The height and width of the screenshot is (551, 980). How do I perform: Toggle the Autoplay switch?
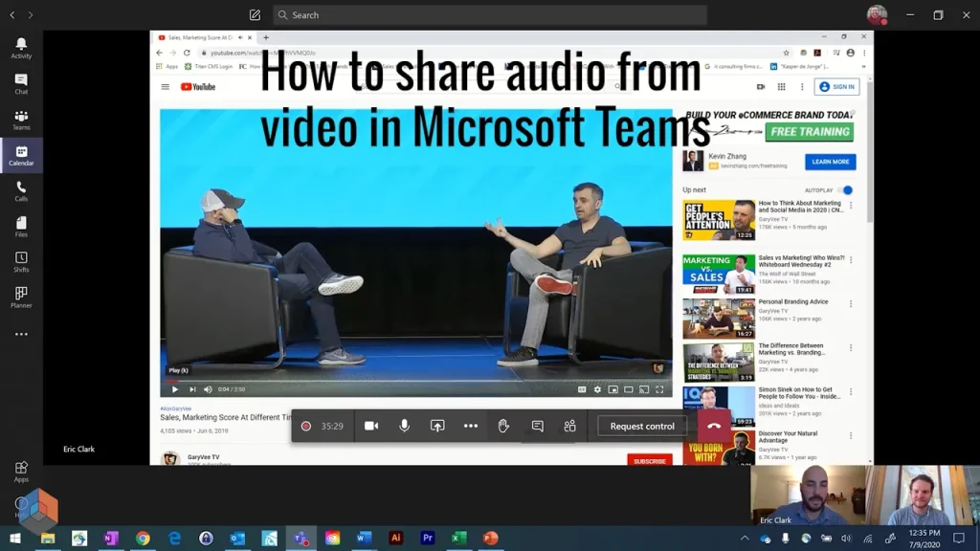click(x=846, y=190)
